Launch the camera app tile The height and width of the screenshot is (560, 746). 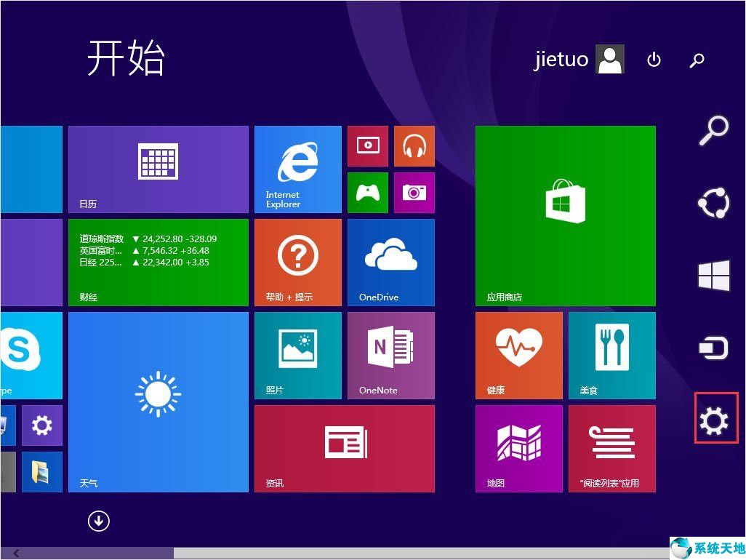[x=414, y=193]
